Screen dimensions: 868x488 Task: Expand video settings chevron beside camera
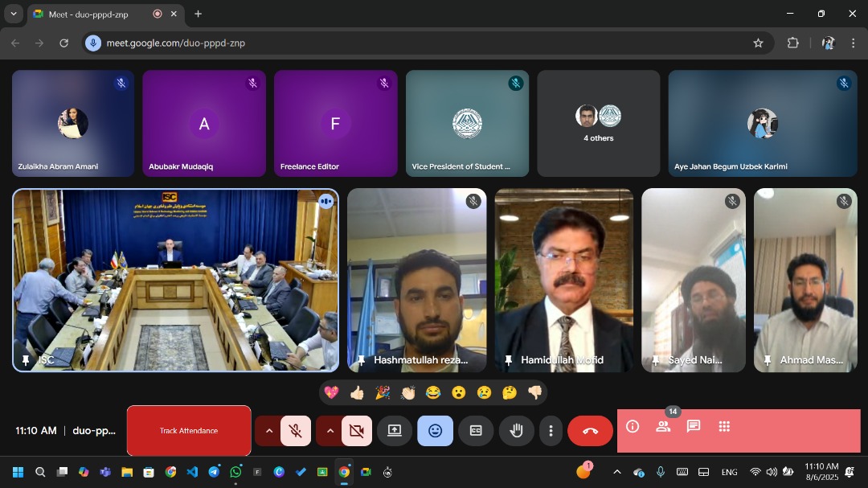point(330,431)
